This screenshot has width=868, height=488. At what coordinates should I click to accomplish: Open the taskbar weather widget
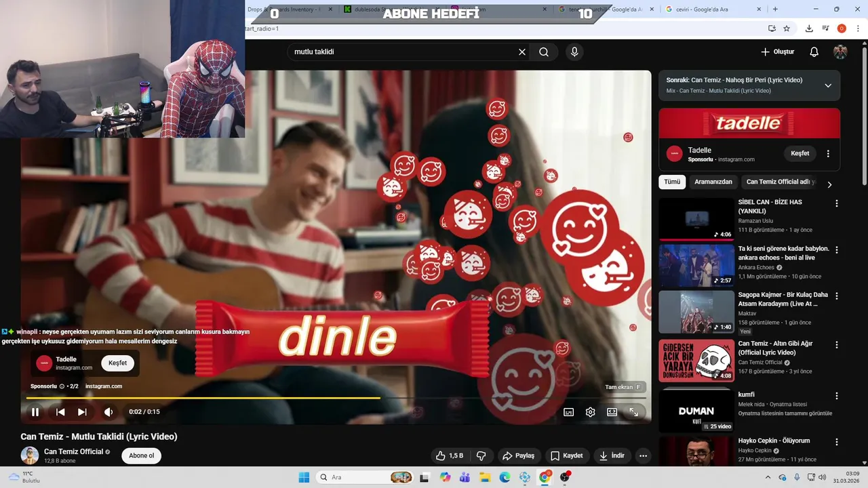[x=24, y=477]
